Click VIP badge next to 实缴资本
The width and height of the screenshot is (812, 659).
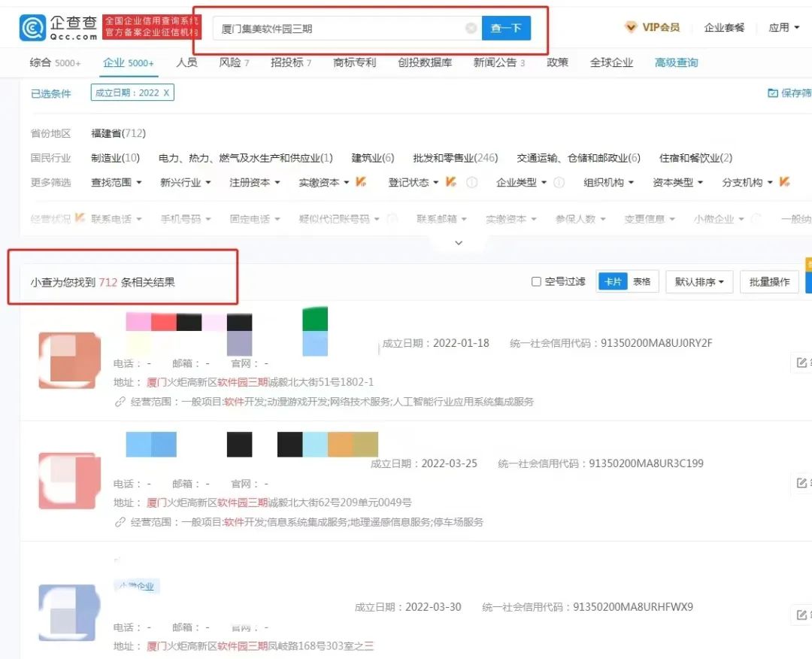pos(360,182)
